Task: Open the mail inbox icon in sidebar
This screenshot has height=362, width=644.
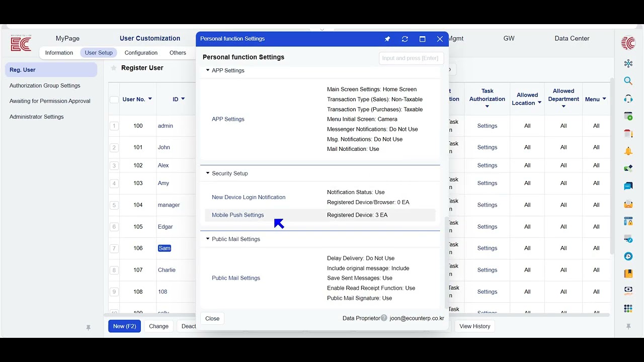Action: tap(628, 204)
